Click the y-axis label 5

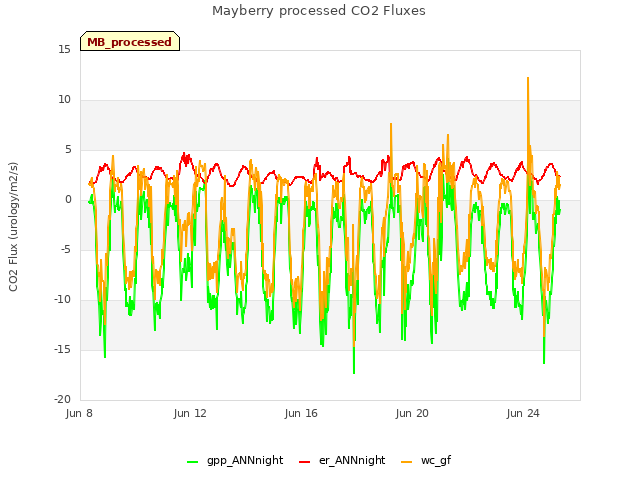click(x=68, y=150)
